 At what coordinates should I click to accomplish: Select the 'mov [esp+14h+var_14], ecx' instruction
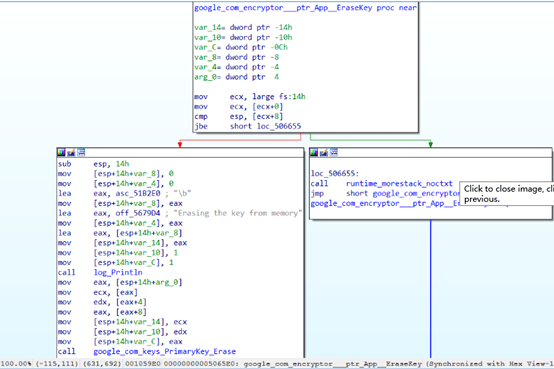coord(123,322)
